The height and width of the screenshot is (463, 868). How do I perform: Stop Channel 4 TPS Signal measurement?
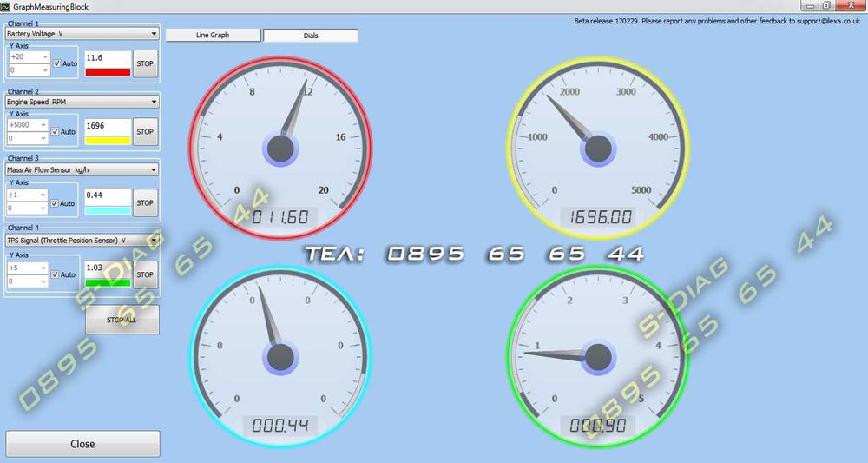coord(145,274)
